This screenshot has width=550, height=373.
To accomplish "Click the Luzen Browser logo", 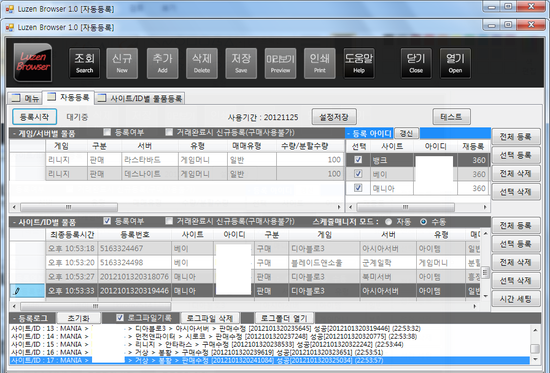I will click(x=33, y=62).
